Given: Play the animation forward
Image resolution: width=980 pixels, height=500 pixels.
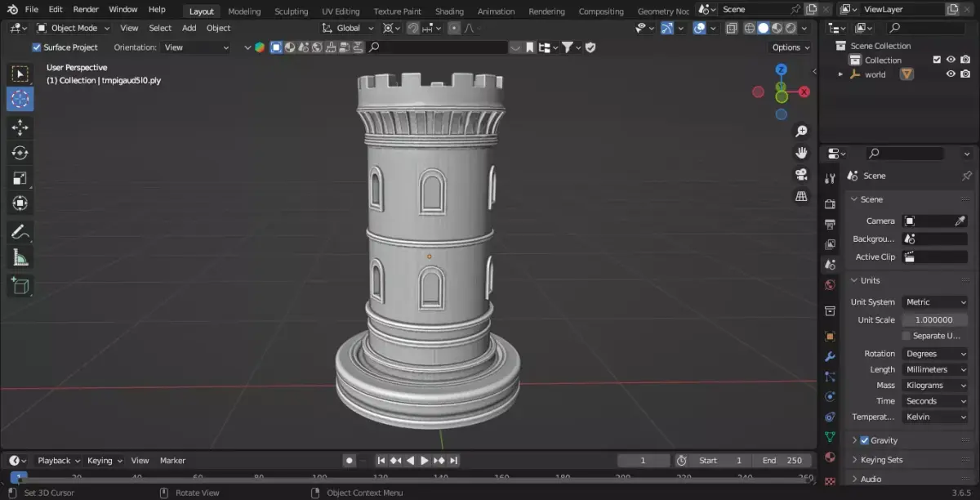Looking at the screenshot, I should click(425, 461).
